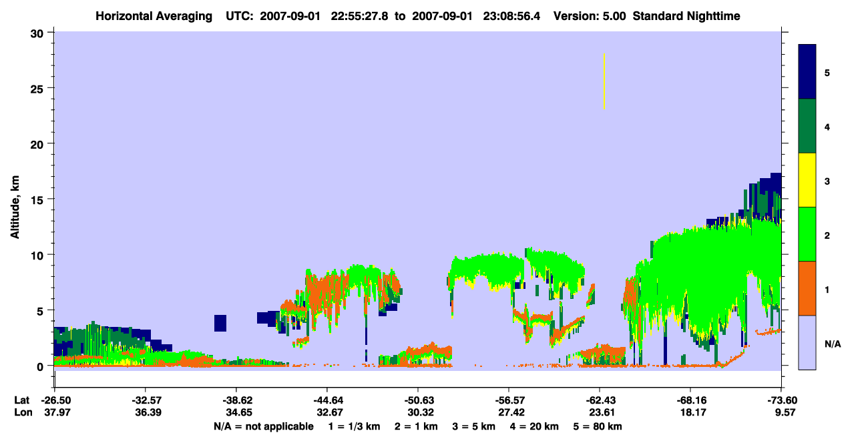Click the dark green colorbar segment labeled 4
Screen dimensions: 868x445
click(807, 126)
